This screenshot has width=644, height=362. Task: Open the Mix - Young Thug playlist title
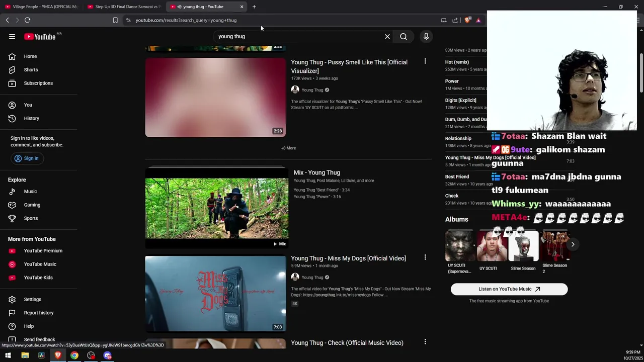317,172
